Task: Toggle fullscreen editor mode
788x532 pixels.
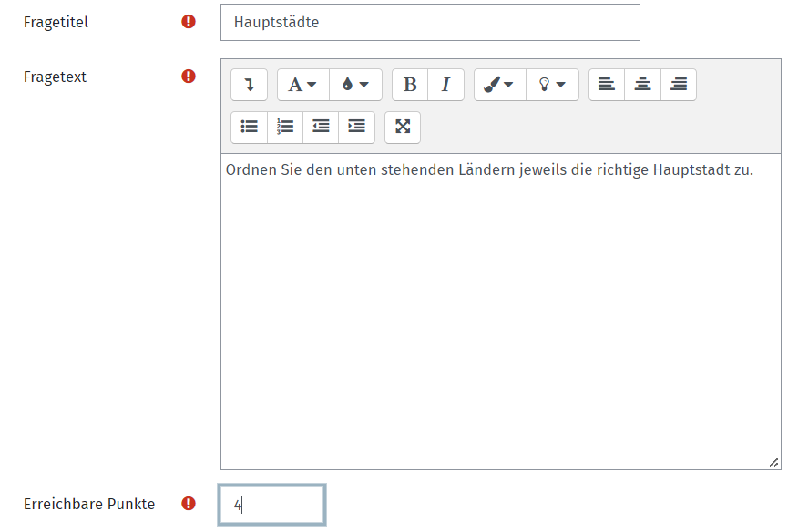Action: pos(403,128)
